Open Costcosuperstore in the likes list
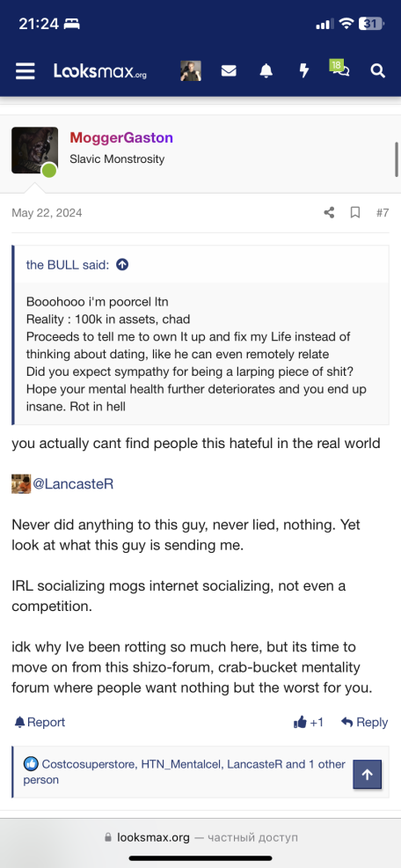The width and height of the screenshot is (401, 868). [89, 764]
